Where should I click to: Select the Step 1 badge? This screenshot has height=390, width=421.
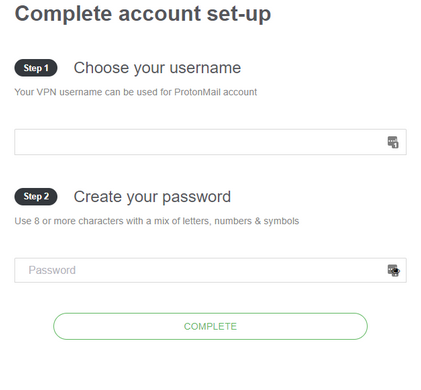click(x=36, y=68)
